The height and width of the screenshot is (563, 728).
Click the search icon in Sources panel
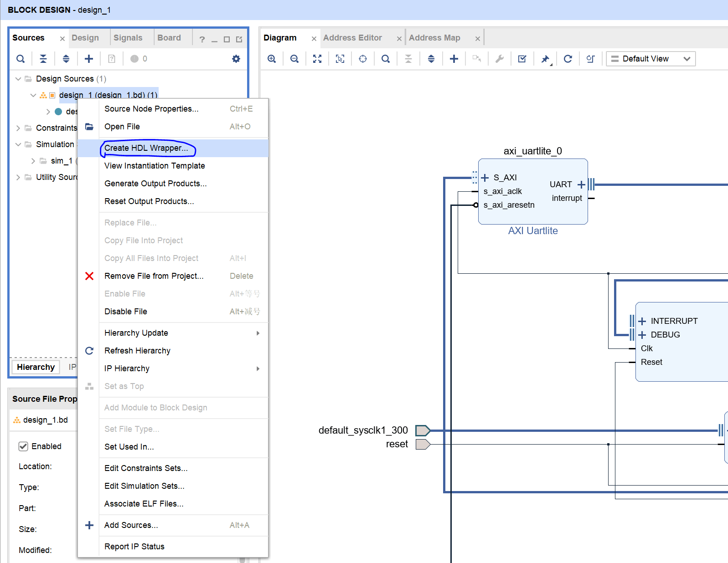coord(21,59)
